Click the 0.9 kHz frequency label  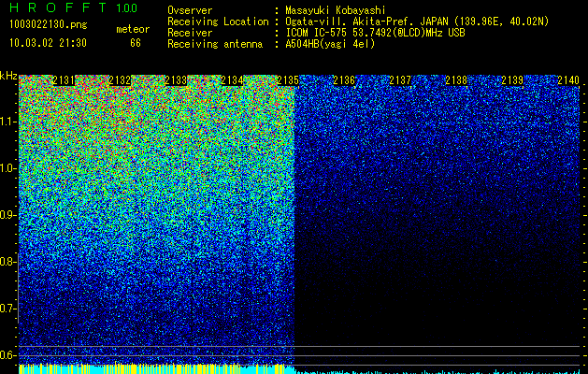click(7, 215)
